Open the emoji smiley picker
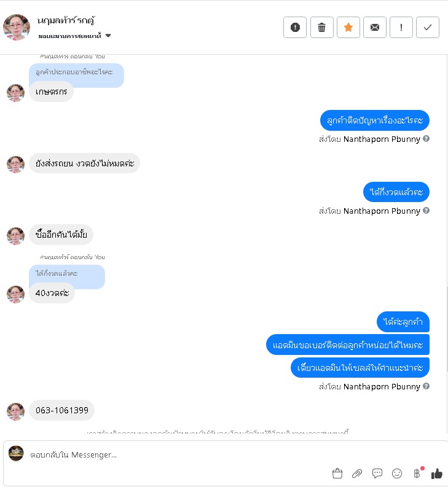 point(397,473)
